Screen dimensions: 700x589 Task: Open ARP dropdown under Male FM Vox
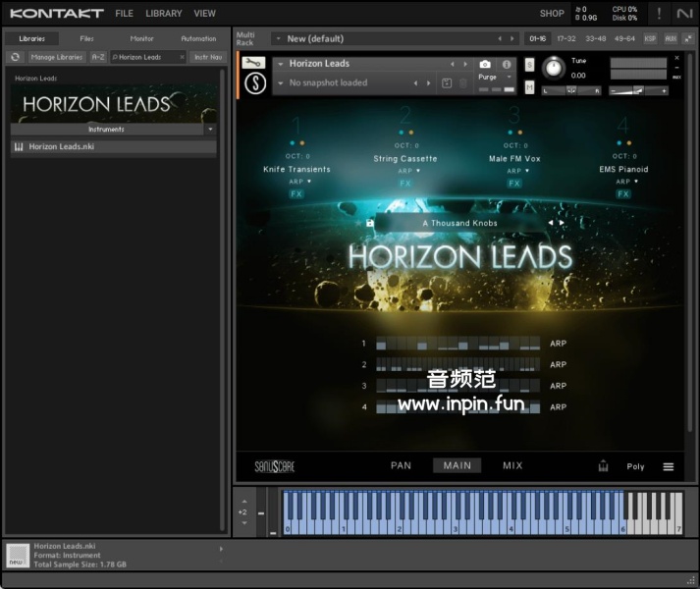click(x=517, y=171)
